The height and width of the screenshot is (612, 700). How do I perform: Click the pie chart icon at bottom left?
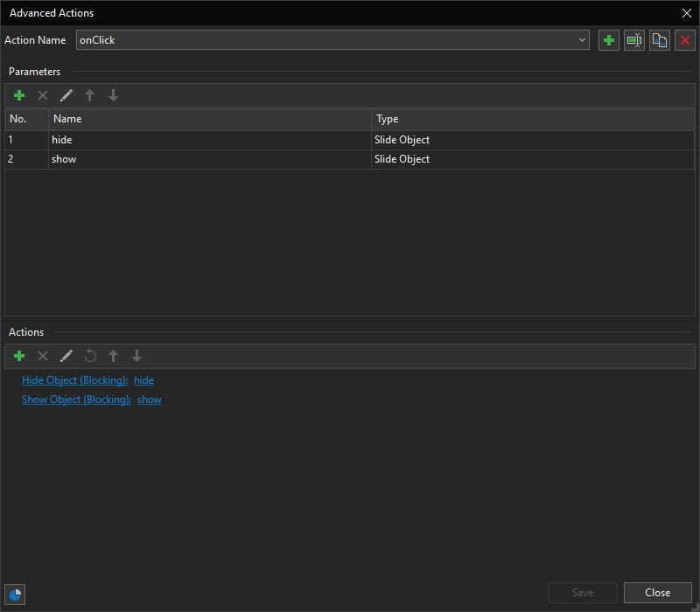[15, 595]
